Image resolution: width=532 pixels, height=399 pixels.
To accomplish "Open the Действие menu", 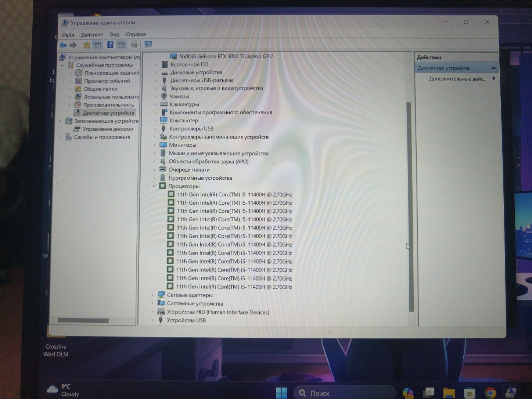I will 92,35.
